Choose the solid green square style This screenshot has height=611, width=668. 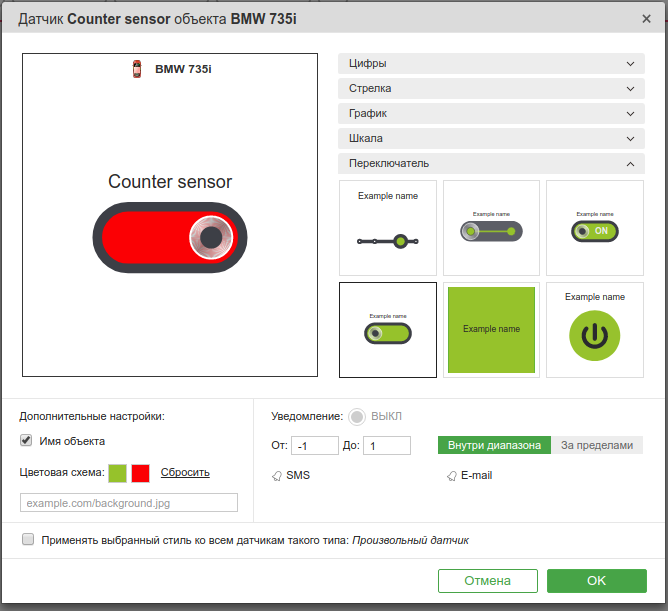click(491, 330)
